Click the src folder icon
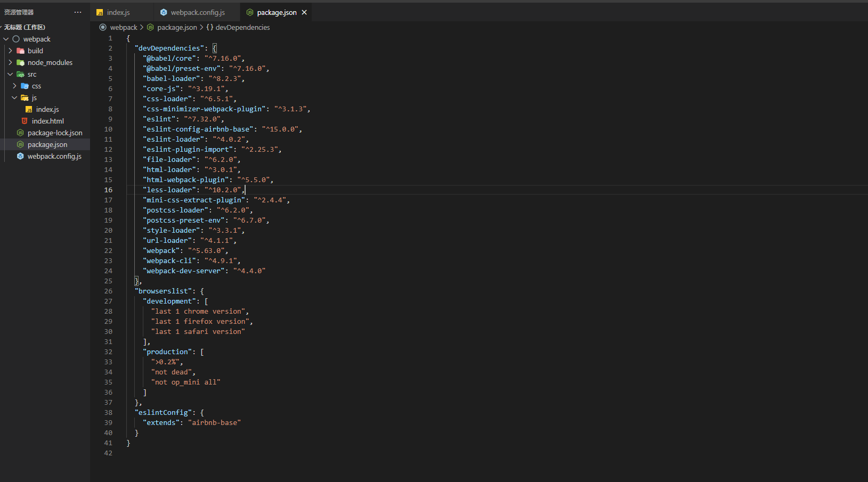 pyautogui.click(x=20, y=74)
